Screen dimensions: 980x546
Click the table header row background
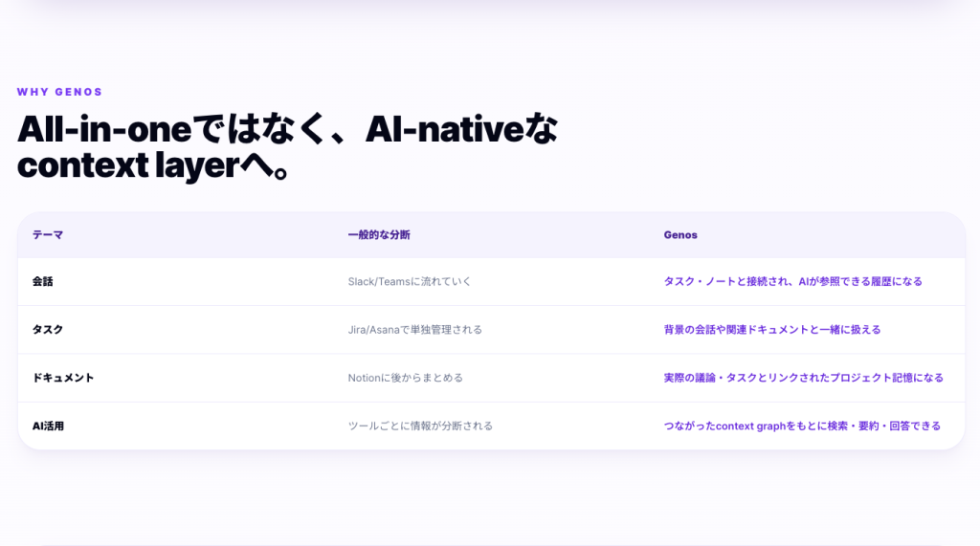tap(491, 235)
